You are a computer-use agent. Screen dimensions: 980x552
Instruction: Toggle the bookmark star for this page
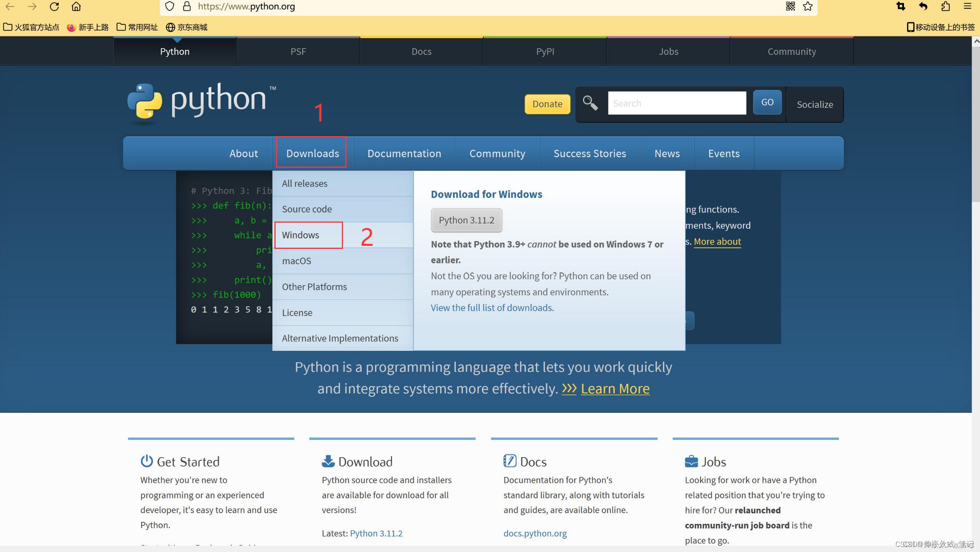pos(808,6)
